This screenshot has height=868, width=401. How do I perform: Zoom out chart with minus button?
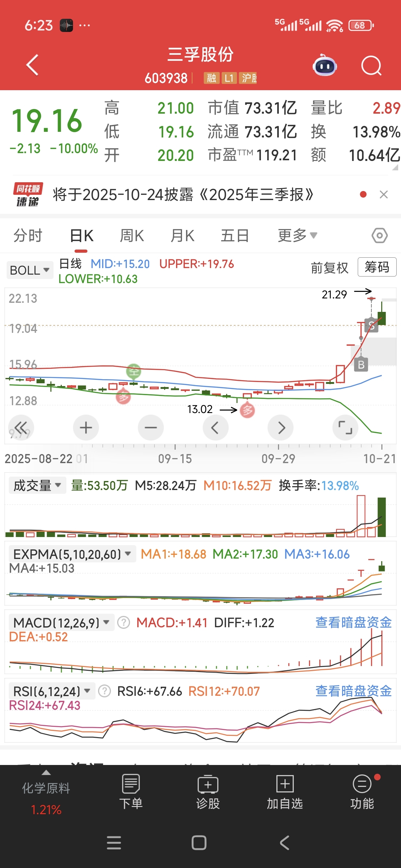(151, 428)
